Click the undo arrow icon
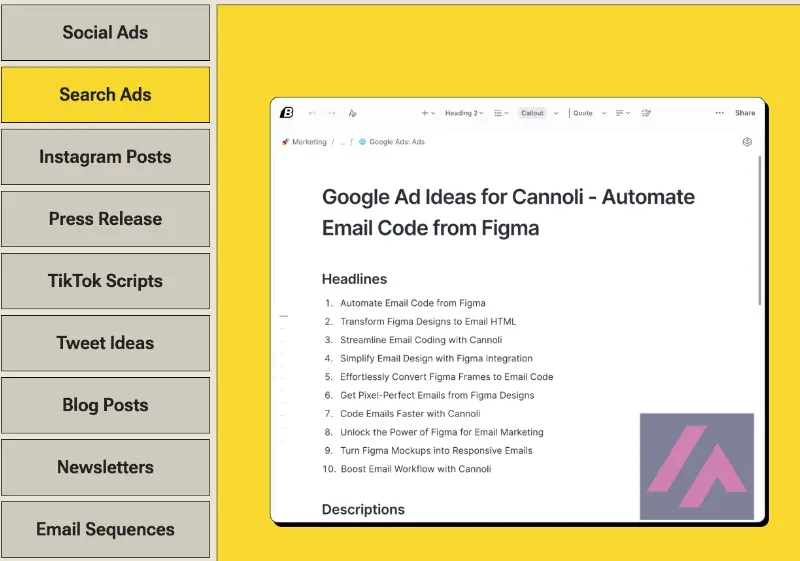The image size is (800, 561). pos(312,113)
